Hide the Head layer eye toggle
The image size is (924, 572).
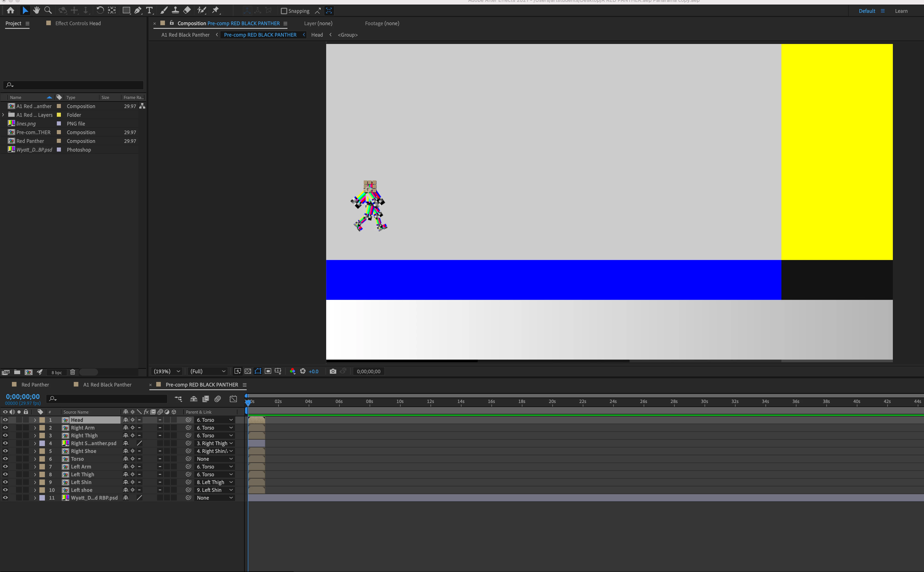[5, 420]
